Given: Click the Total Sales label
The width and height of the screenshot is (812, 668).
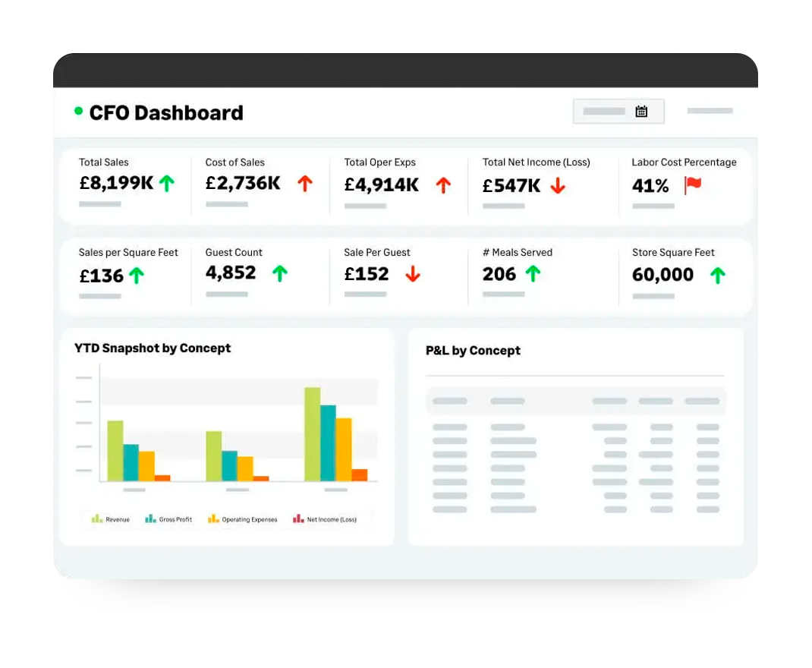Looking at the screenshot, I should pos(103,162).
